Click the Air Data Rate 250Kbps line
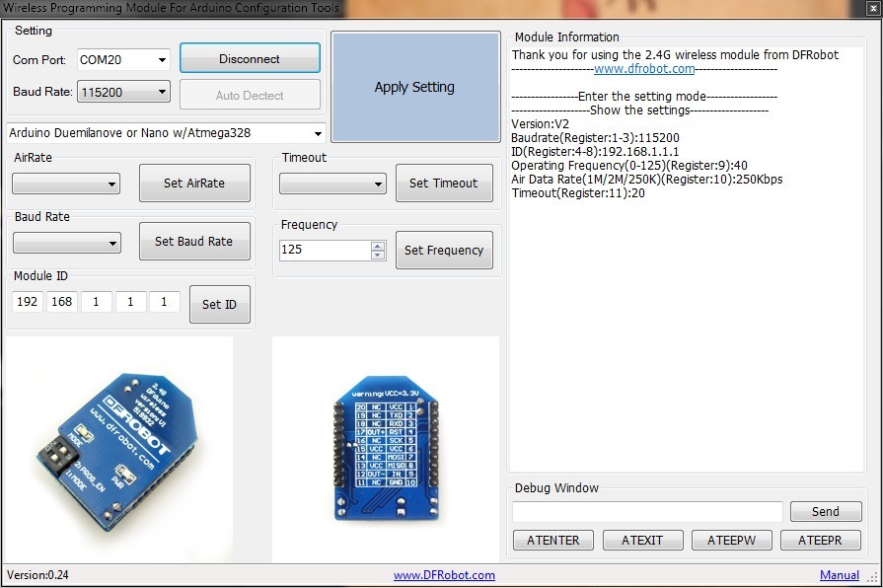Image resolution: width=883 pixels, height=588 pixels. [647, 180]
